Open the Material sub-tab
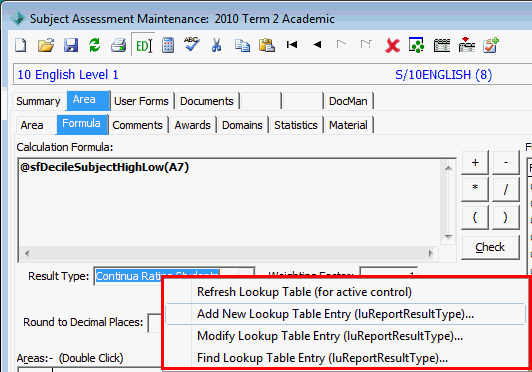The image size is (532, 372). 348,125
